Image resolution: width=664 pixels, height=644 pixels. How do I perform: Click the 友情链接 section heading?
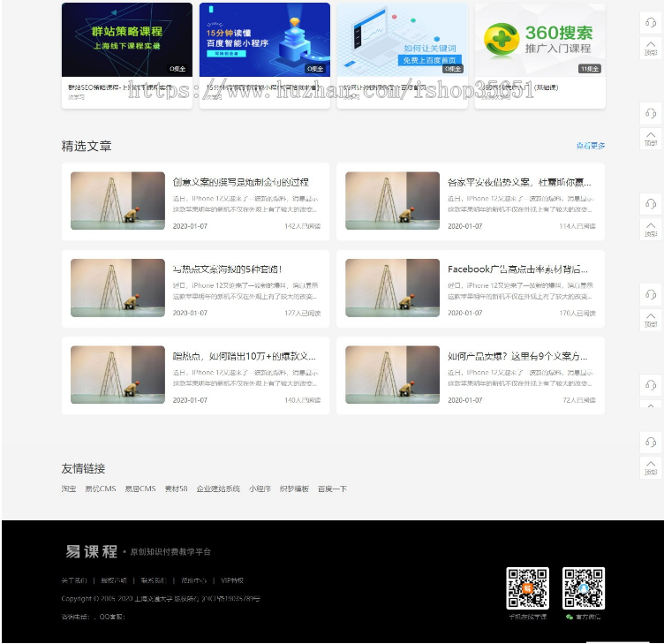point(83,468)
